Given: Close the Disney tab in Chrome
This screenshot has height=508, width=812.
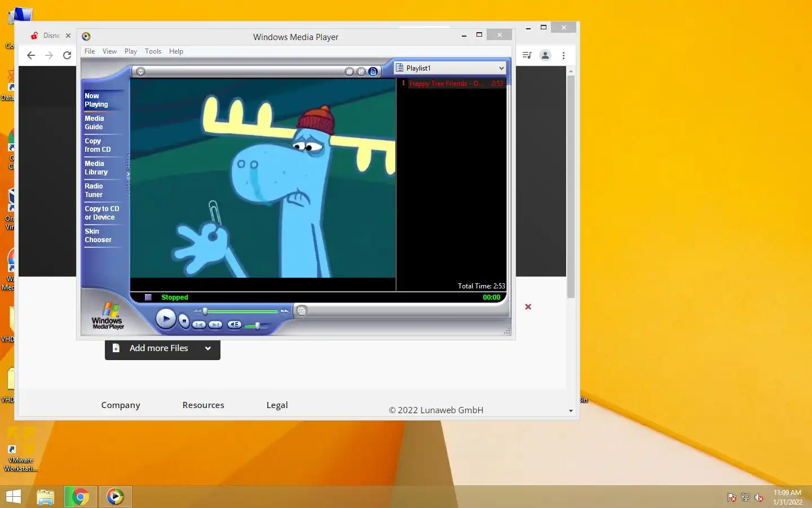Looking at the screenshot, I should click(68, 36).
